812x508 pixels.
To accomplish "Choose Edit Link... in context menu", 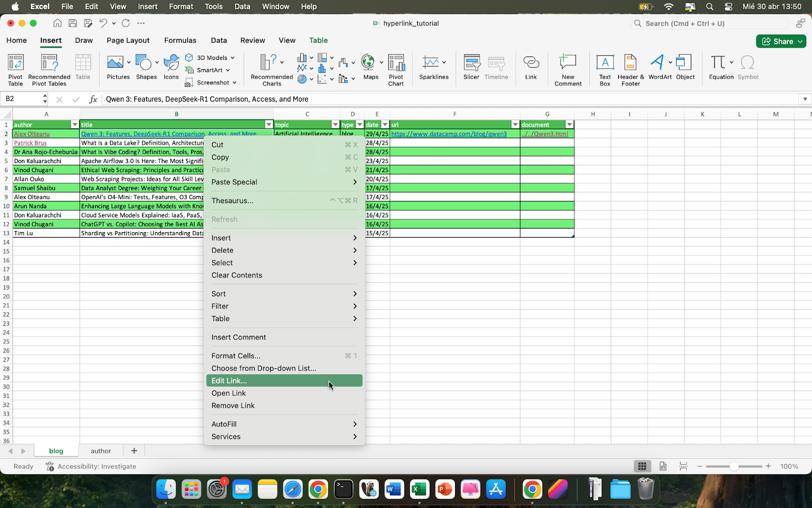I will (284, 380).
